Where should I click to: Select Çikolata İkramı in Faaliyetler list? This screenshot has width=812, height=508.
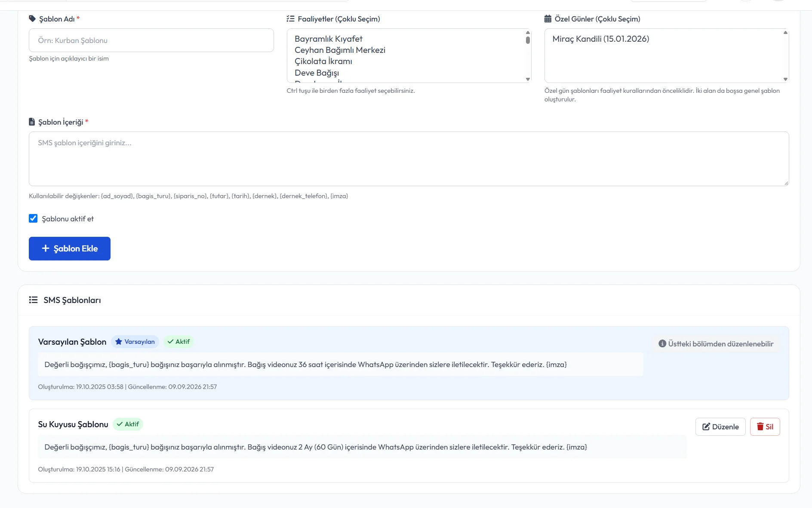click(323, 61)
